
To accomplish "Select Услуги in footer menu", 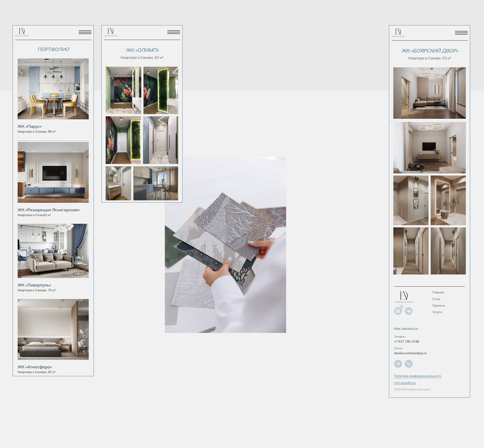I will (x=437, y=312).
